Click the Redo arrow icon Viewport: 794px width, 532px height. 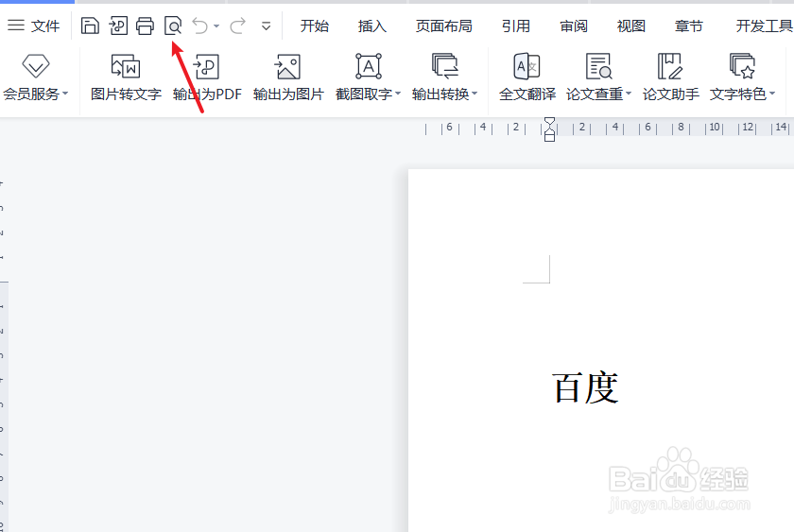237,26
